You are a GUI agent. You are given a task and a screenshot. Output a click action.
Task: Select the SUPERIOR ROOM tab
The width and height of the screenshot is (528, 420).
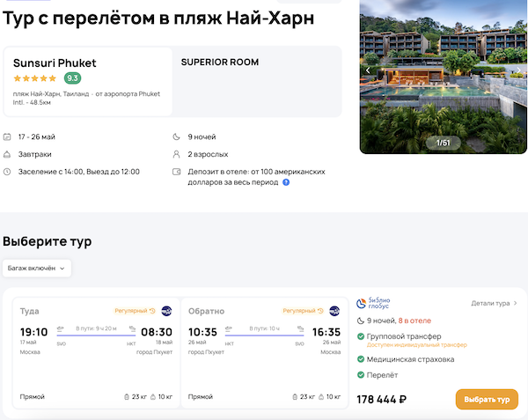pos(220,63)
